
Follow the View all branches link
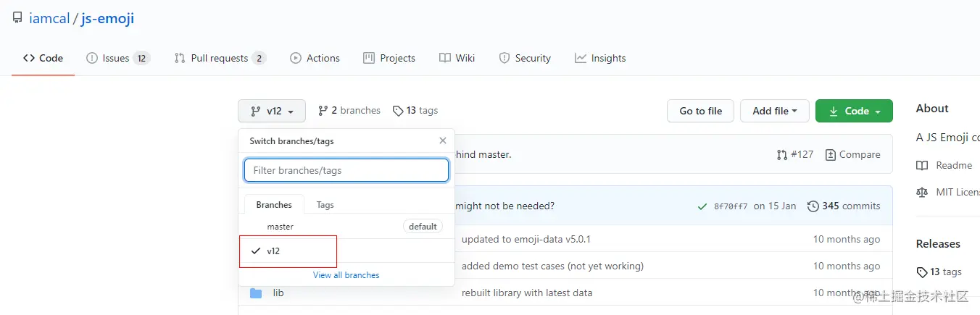coord(346,275)
